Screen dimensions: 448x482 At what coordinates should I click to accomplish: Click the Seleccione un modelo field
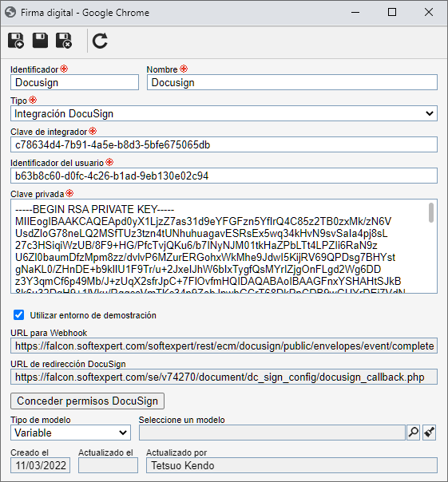pos(272,433)
